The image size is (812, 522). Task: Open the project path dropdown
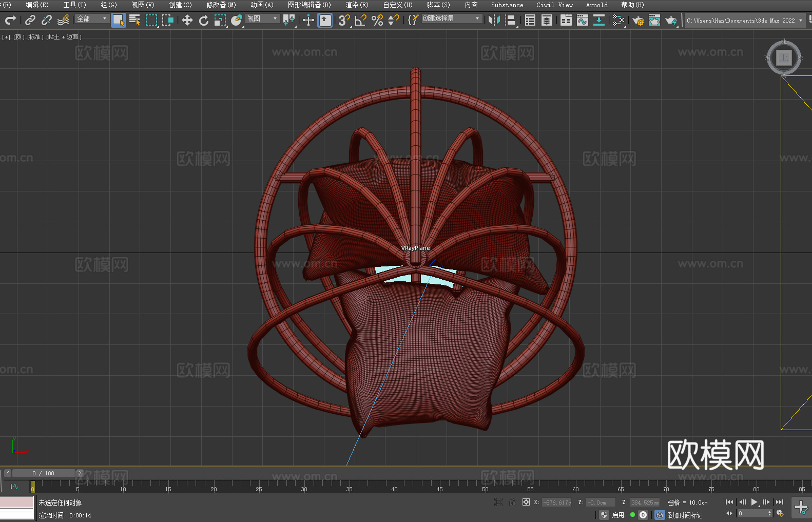745,21
